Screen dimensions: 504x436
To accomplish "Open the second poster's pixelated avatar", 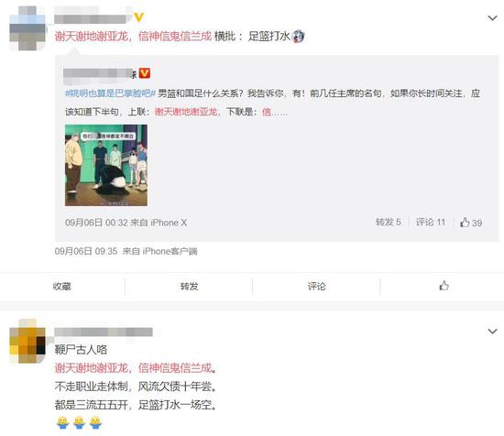I will point(27,342).
